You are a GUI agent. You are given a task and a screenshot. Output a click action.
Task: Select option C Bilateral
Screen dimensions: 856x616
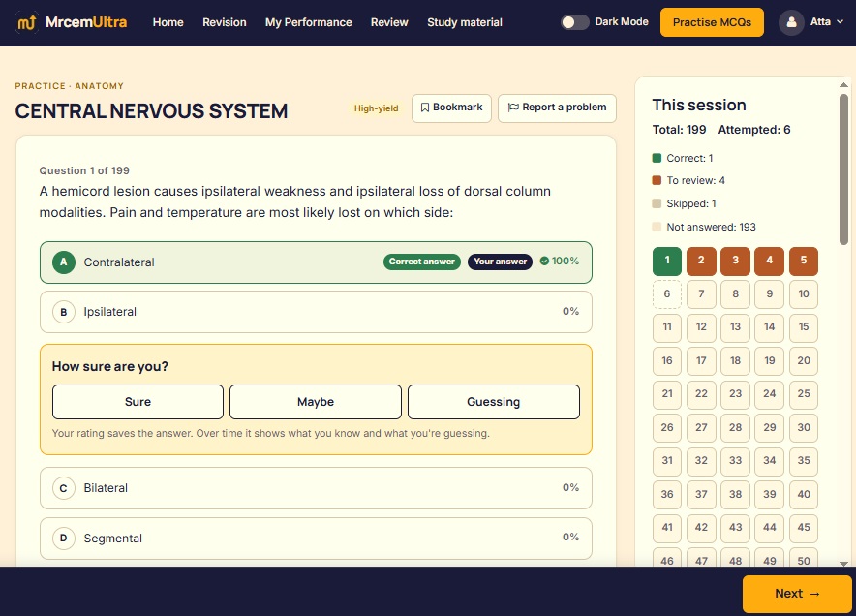[316, 488]
